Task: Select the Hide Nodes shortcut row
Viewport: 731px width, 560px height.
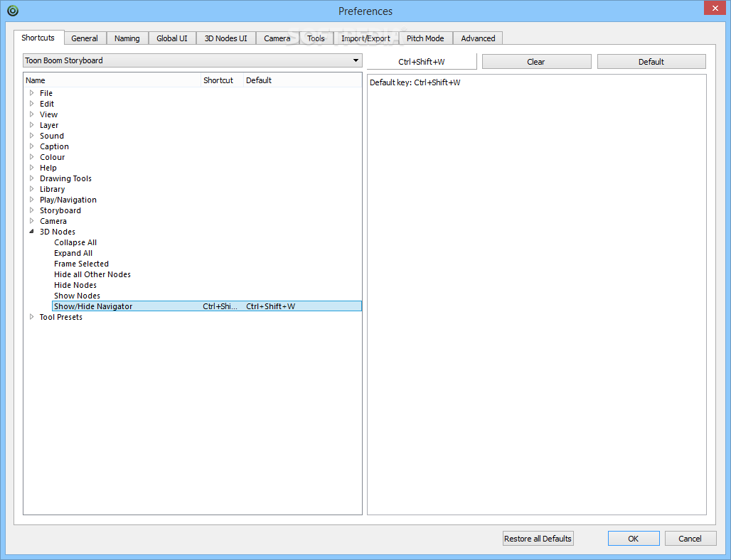Action: pyautogui.click(x=206, y=285)
